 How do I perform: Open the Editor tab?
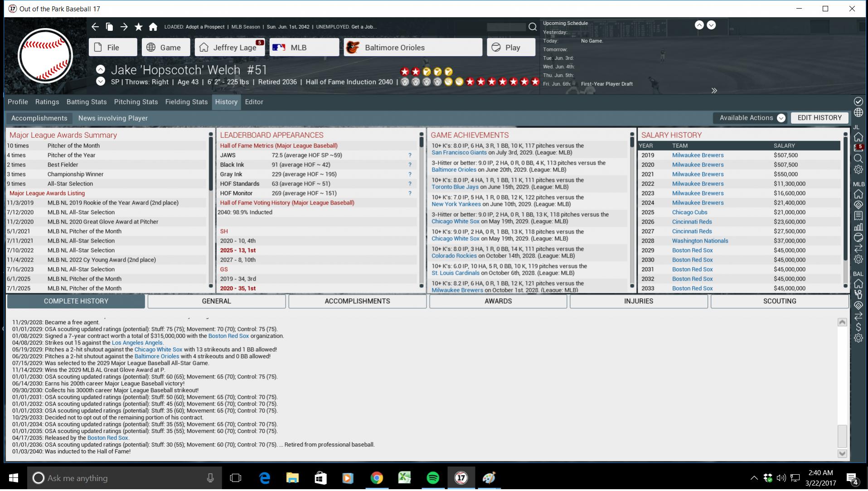[254, 102]
